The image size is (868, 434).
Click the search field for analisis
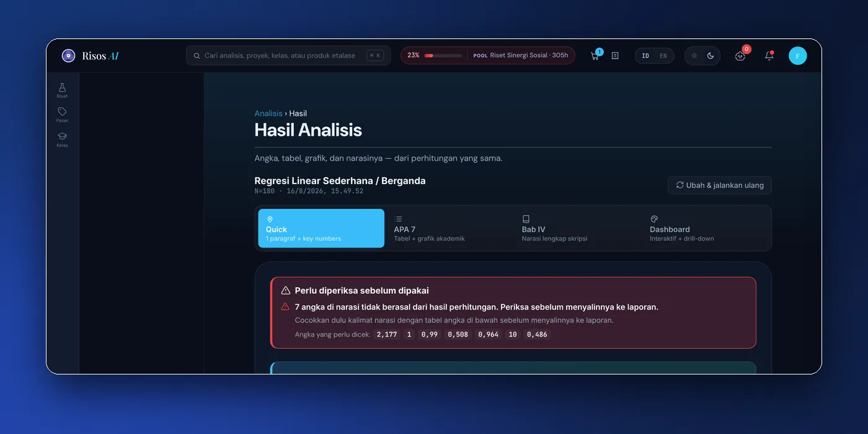pos(288,56)
